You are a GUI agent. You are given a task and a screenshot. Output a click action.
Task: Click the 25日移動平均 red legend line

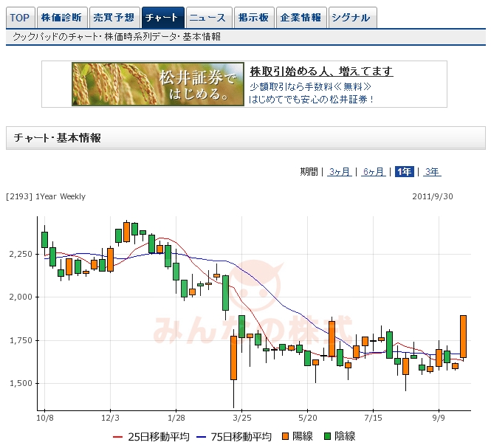tap(117, 437)
